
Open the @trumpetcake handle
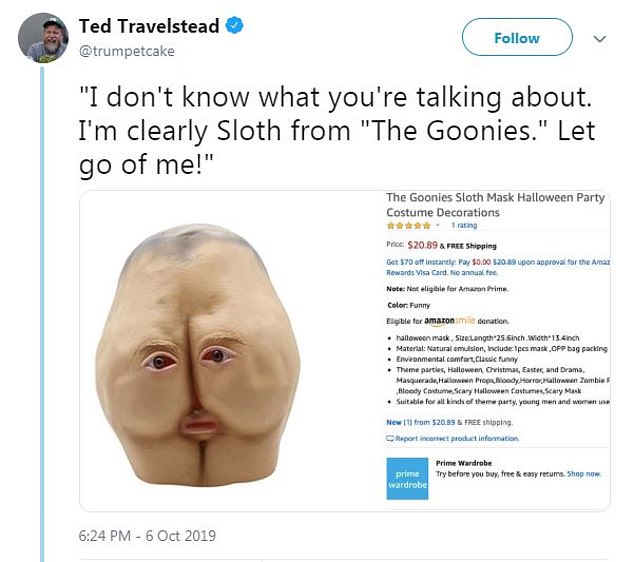(118, 50)
